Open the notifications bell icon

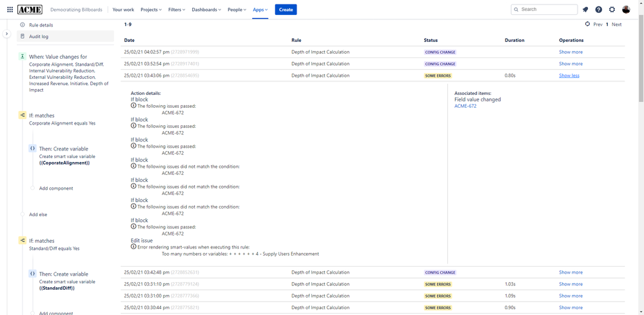(x=585, y=10)
